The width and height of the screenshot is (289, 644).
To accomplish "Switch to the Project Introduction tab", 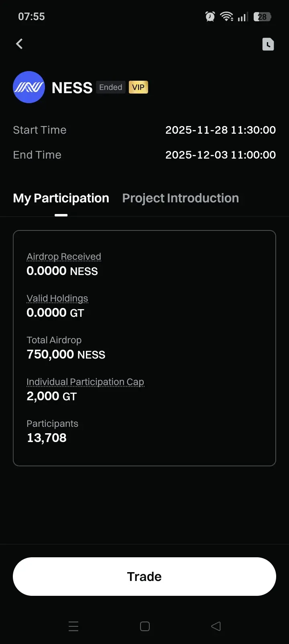I will point(180,198).
